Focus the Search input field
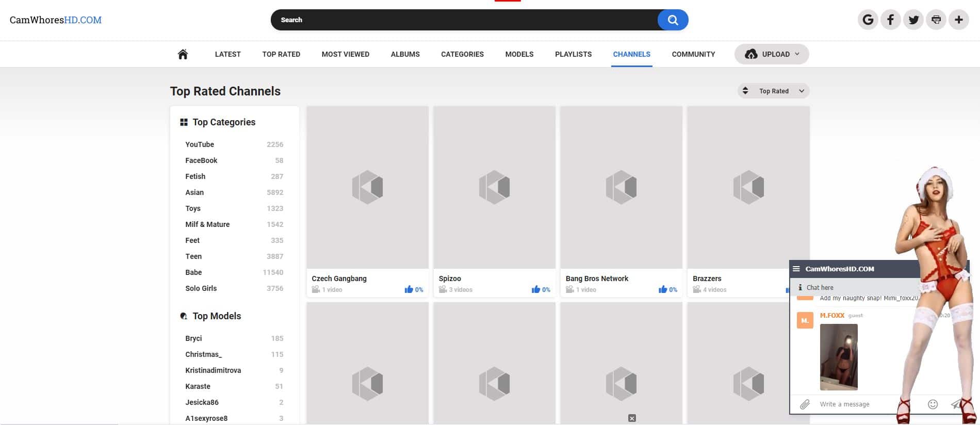 [464, 20]
